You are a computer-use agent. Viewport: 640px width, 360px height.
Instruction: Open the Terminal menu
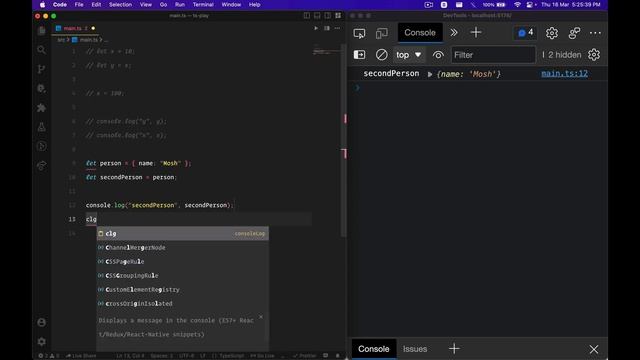pyautogui.click(x=203, y=4)
